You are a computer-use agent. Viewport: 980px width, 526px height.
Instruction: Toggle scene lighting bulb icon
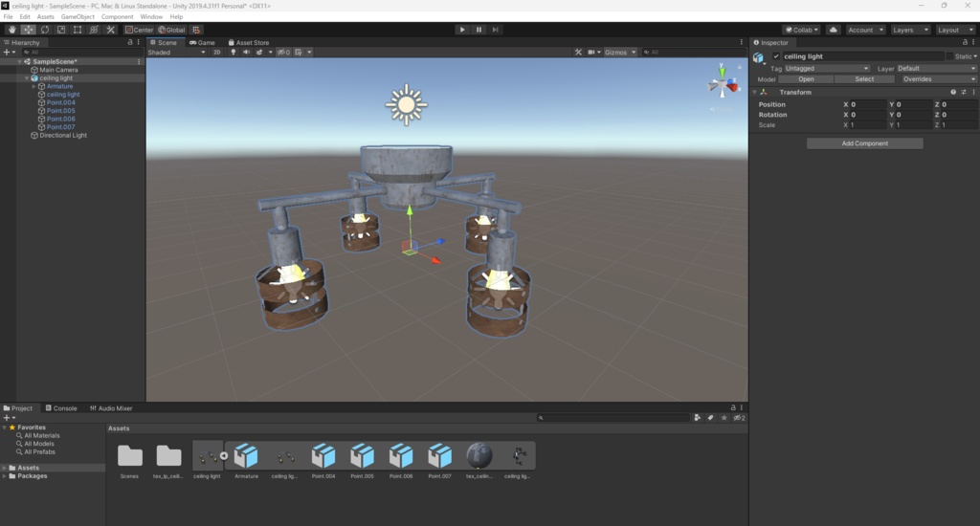[x=234, y=52]
